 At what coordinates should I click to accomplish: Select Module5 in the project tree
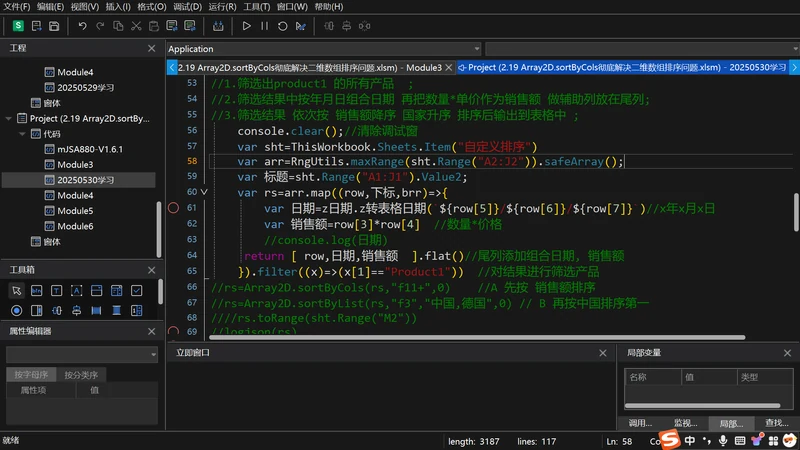[75, 211]
